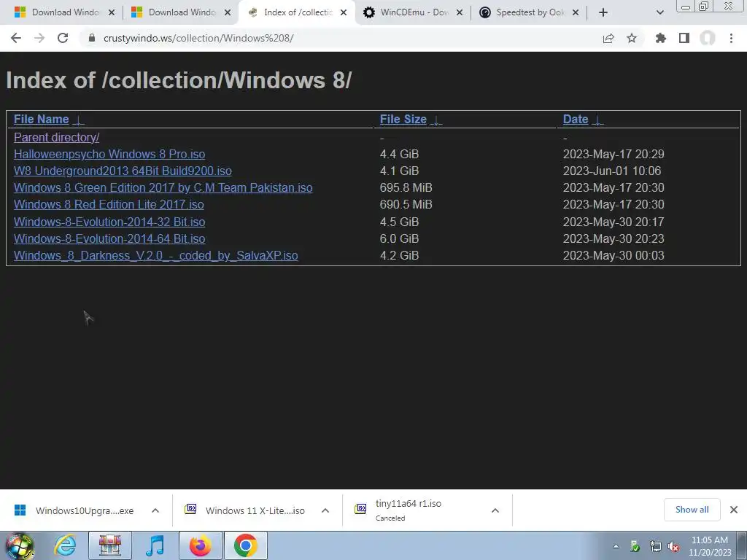The image size is (747, 560).
Task: Download Windows 8 Red Edition Lite 2017.iso
Action: [x=109, y=204]
